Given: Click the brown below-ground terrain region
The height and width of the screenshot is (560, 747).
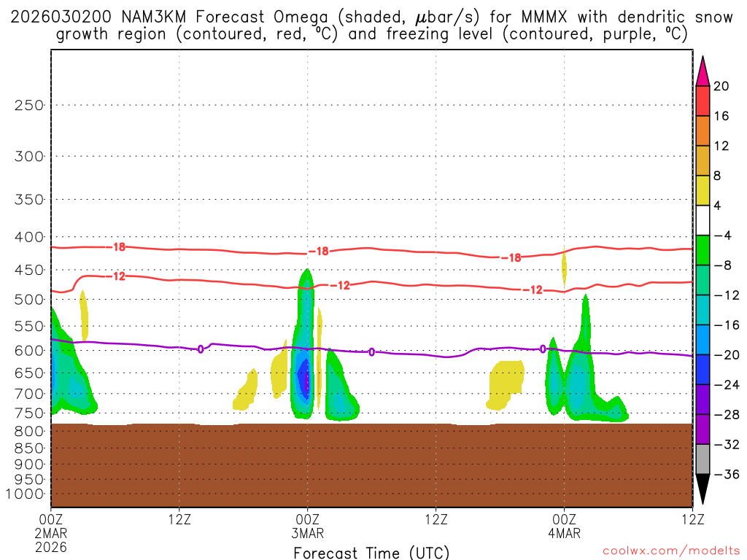Looking at the screenshot, I should (x=371, y=465).
